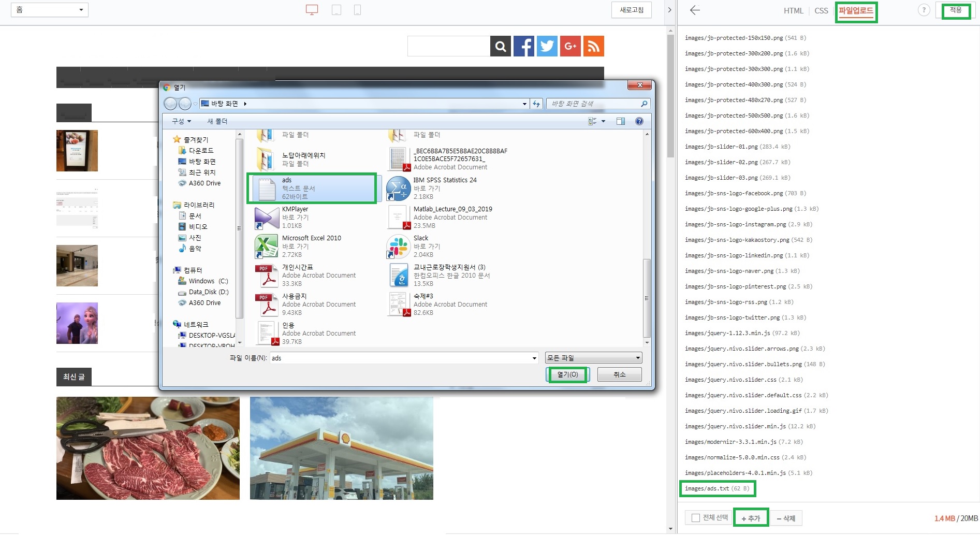
Task: Click the 적용 apply button
Action: [956, 10]
